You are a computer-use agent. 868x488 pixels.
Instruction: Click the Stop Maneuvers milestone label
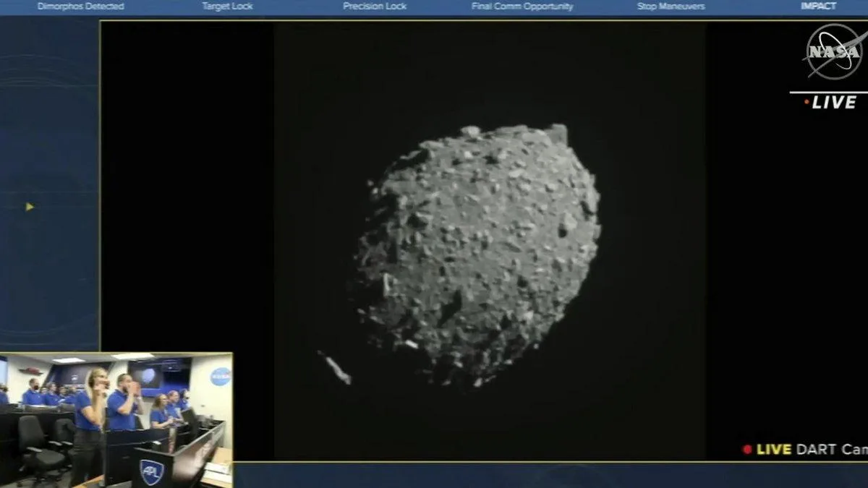(x=671, y=7)
